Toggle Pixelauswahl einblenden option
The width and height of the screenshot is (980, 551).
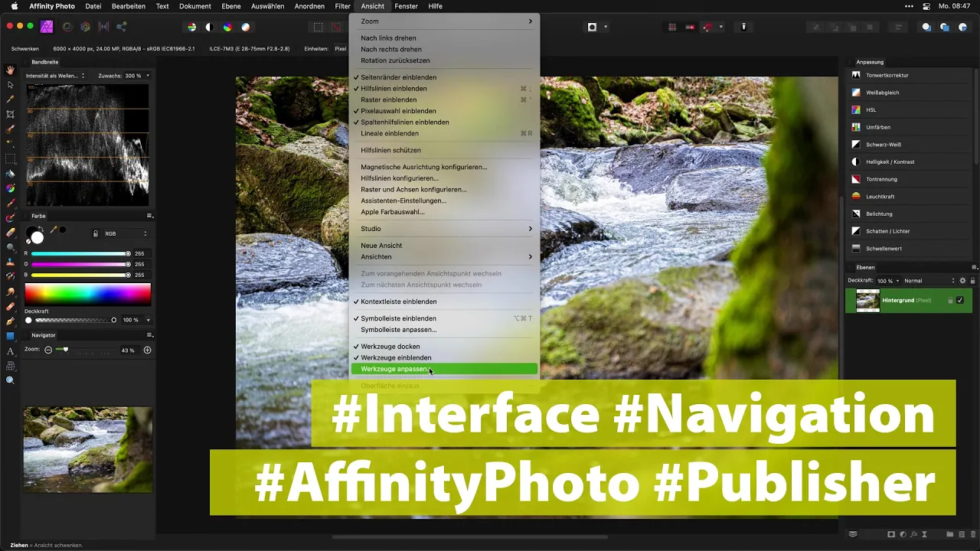click(444, 111)
